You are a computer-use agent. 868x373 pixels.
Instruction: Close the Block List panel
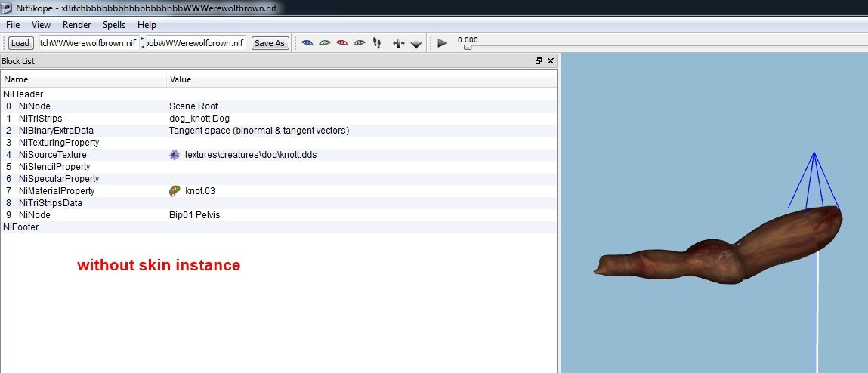click(x=550, y=61)
